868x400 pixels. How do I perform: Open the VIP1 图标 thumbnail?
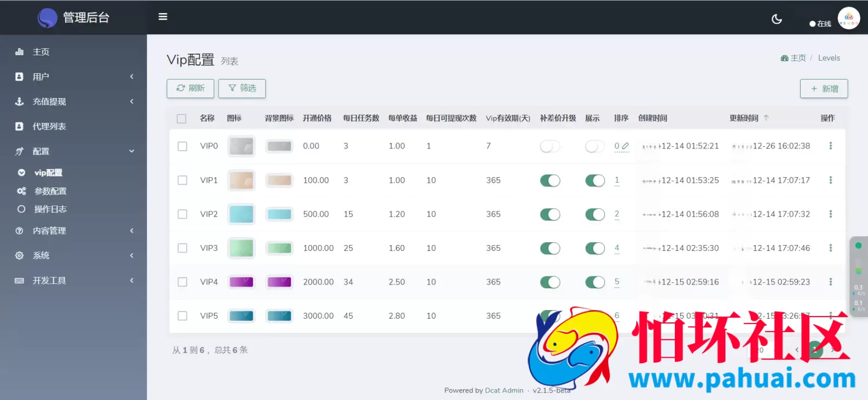pyautogui.click(x=241, y=180)
